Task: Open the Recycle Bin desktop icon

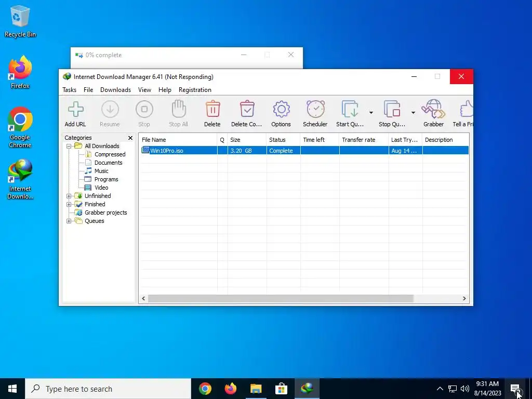Action: (20, 21)
